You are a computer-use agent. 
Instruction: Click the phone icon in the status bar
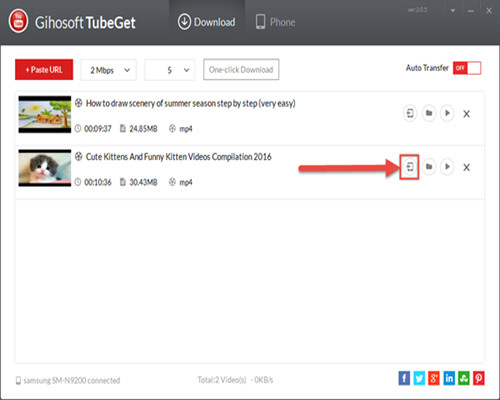(x=18, y=380)
